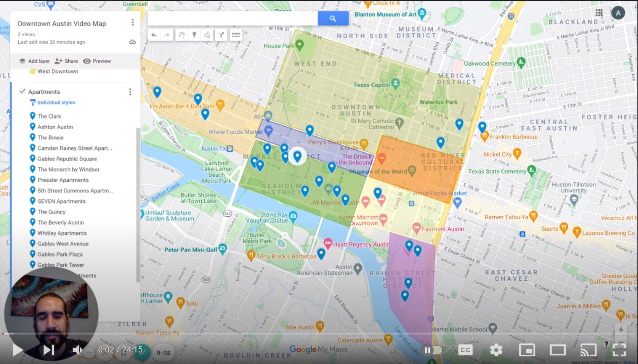
Task: Open the Google apps grid
Action: click(x=599, y=13)
